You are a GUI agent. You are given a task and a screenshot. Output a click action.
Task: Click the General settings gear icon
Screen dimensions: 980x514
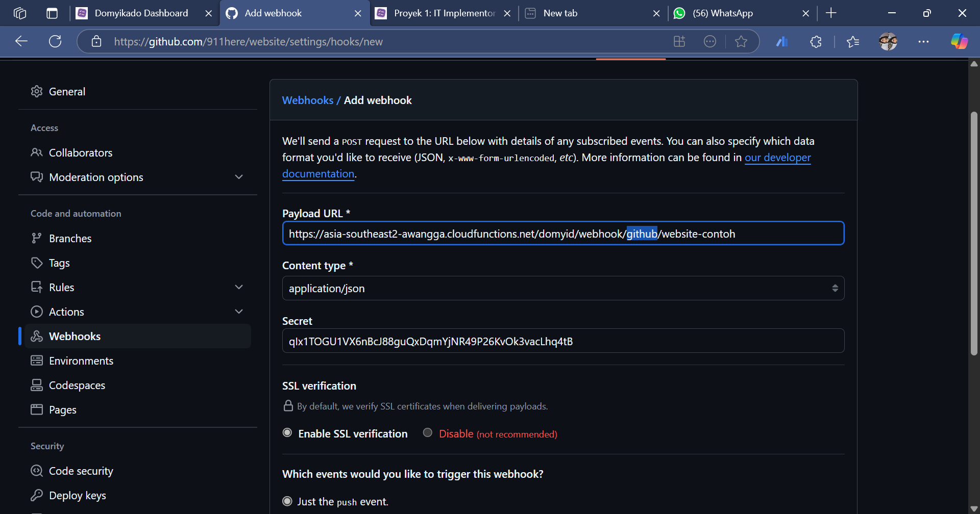click(x=37, y=91)
